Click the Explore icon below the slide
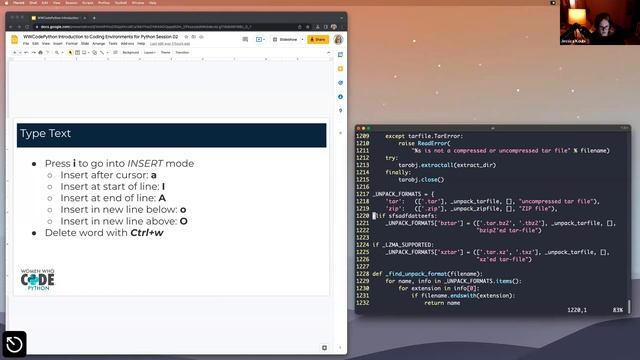 (x=324, y=348)
